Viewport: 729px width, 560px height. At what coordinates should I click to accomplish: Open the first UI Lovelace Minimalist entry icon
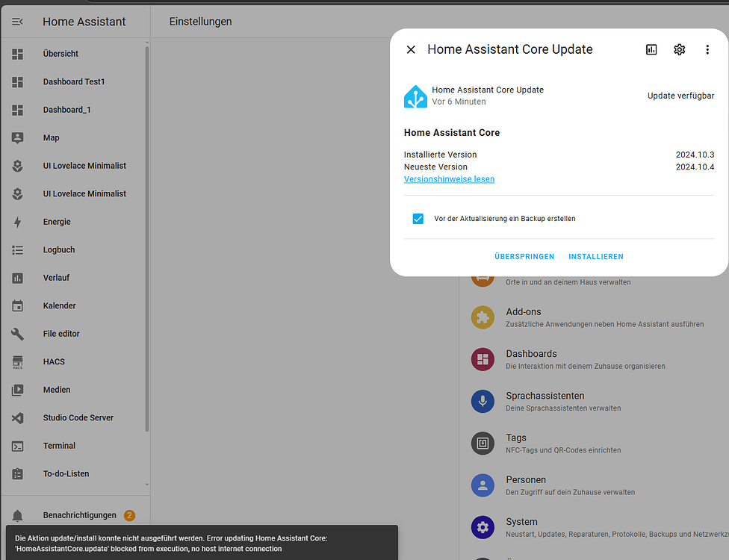17,166
